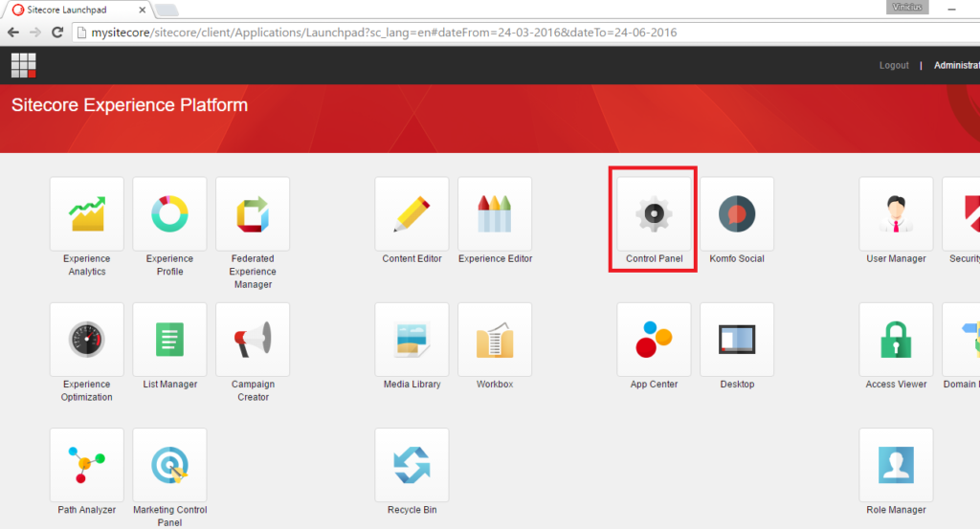Image resolution: width=980 pixels, height=529 pixels.
Task: Reload the current page
Action: [56, 33]
